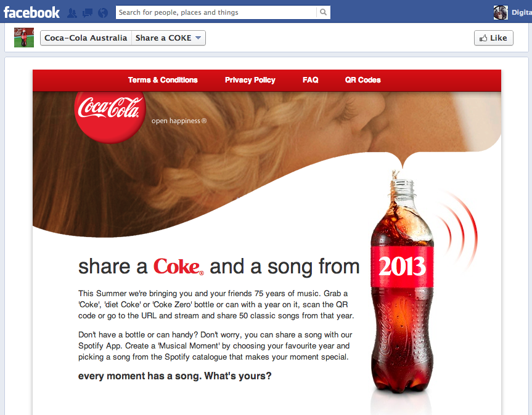
Task: Click the user profile picture in the top bar
Action: (x=501, y=12)
